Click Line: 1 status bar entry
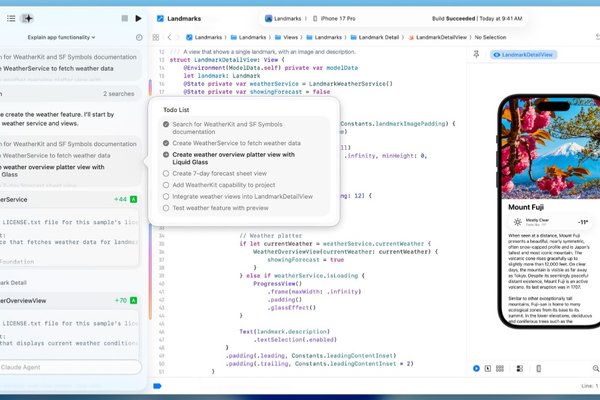Screen dimensions: 600x400 [x=590, y=386]
